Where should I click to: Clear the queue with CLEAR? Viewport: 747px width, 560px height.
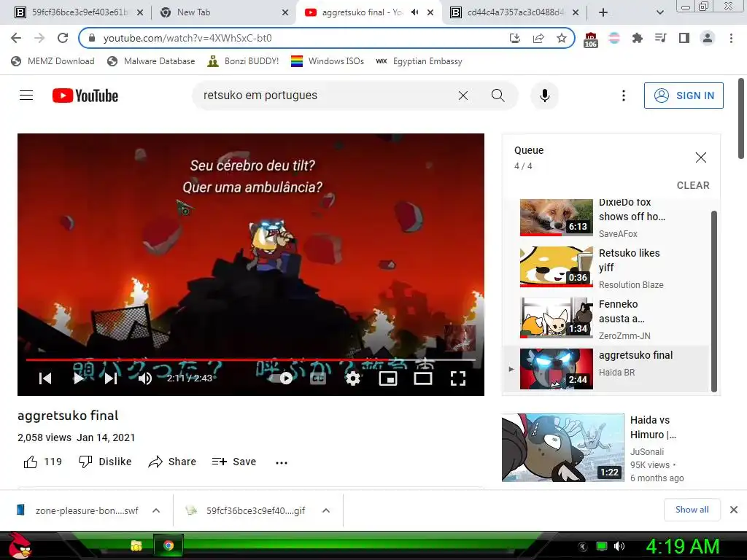click(x=693, y=186)
